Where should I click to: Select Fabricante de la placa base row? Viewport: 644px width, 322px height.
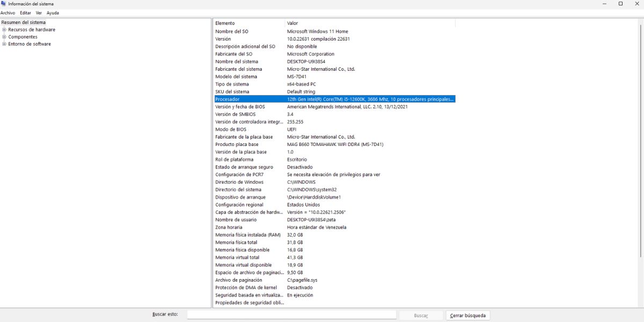[x=334, y=137]
